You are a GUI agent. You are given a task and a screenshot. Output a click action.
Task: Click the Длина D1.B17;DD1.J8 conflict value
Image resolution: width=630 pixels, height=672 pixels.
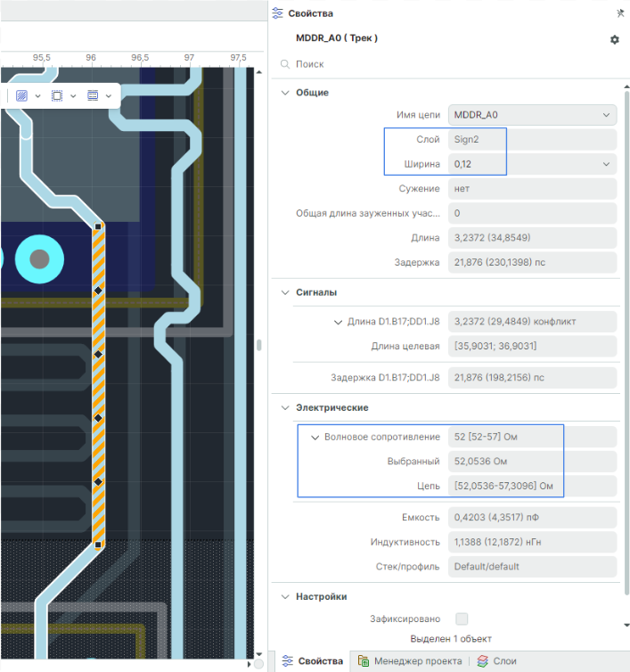click(x=533, y=322)
